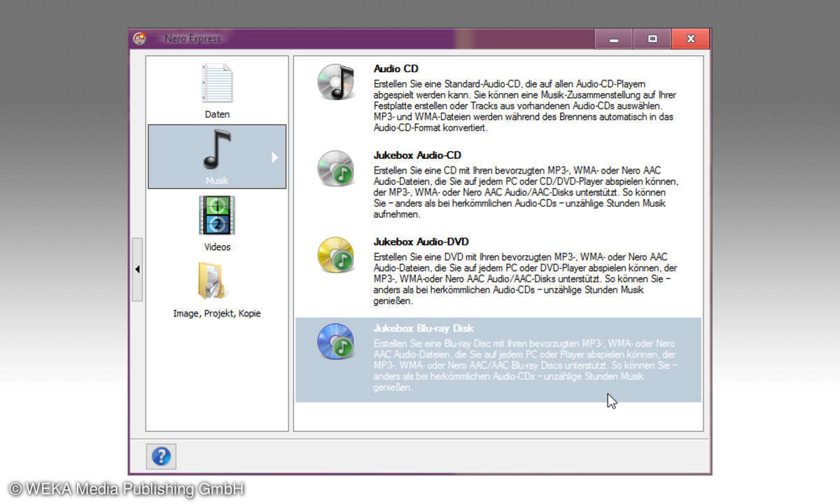Click the Jukebox Audio-DVD description text
Image resolution: width=840 pixels, height=504 pixels.
point(526,279)
